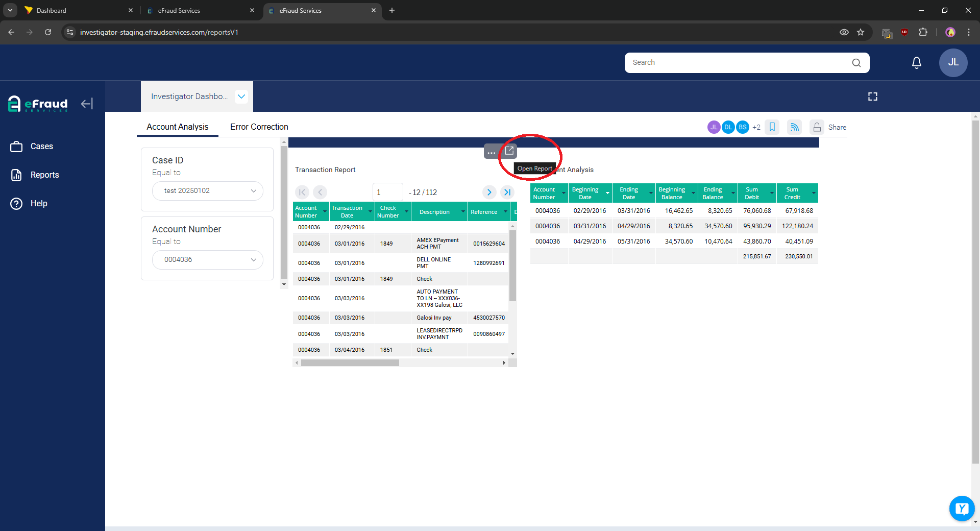Viewport: 980px width, 531px height.
Task: Click the browser address bar URL
Action: (159, 32)
